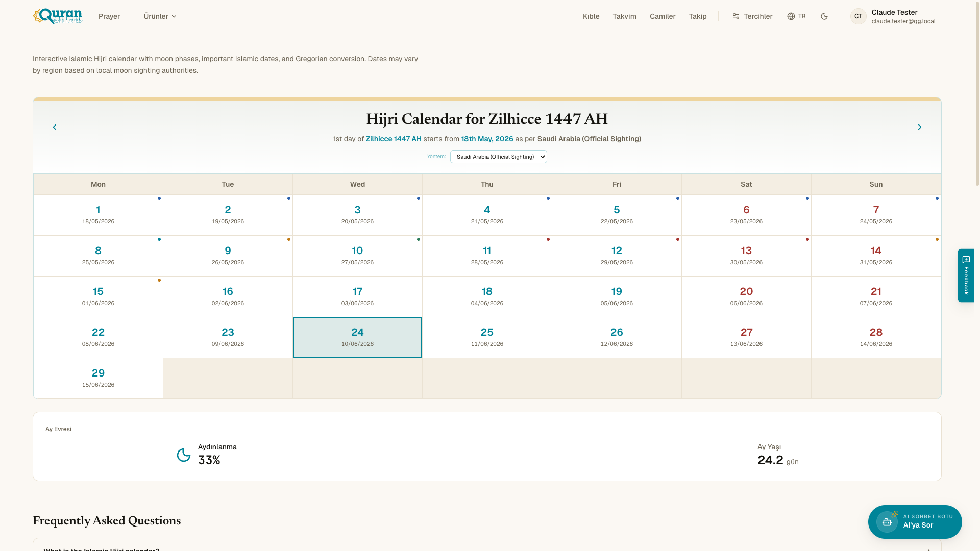Image resolution: width=980 pixels, height=551 pixels.
Task: Click the Zilhicce 1447 AH link
Action: point(394,139)
